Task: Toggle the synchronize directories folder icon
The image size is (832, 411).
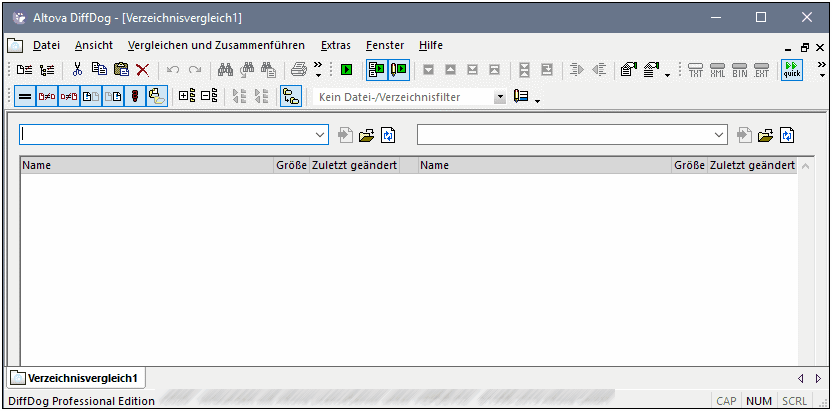Action: coord(291,97)
